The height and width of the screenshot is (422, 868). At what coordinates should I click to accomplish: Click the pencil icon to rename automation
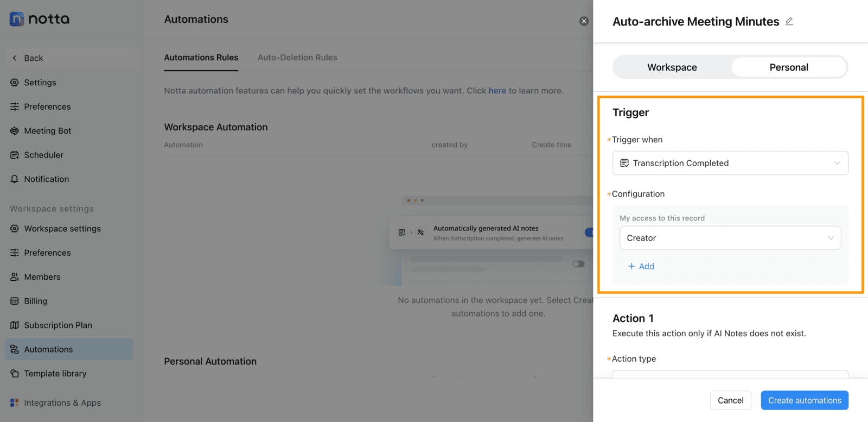[789, 21]
